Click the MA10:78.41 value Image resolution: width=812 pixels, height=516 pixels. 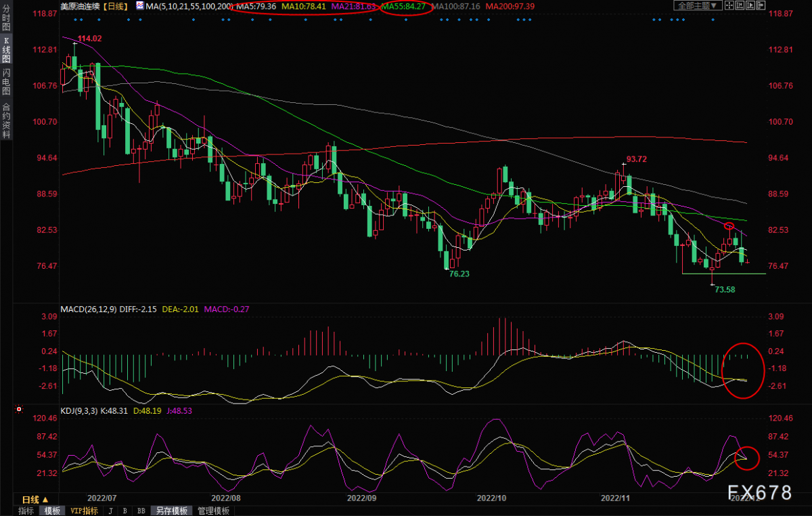(304, 6)
